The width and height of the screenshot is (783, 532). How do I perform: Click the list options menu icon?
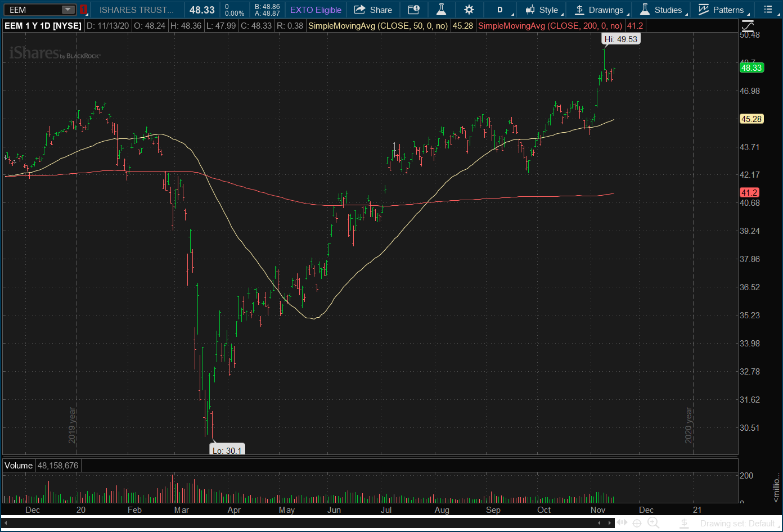pos(768,10)
